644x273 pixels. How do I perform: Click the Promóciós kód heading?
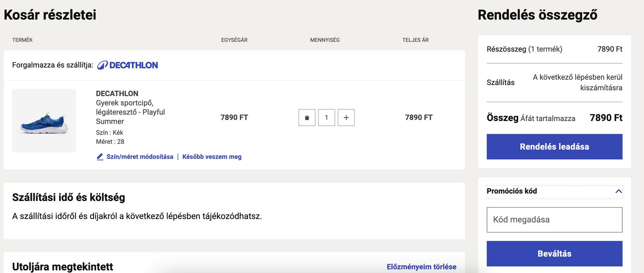pyautogui.click(x=512, y=191)
